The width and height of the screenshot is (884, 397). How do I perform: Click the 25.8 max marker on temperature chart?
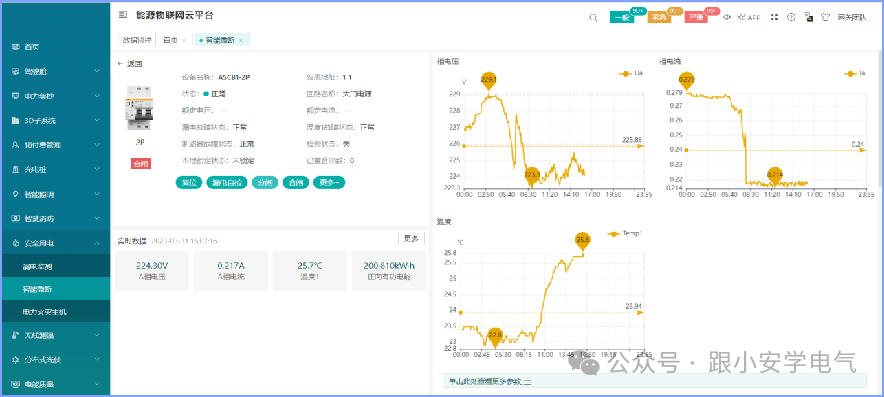click(x=582, y=241)
